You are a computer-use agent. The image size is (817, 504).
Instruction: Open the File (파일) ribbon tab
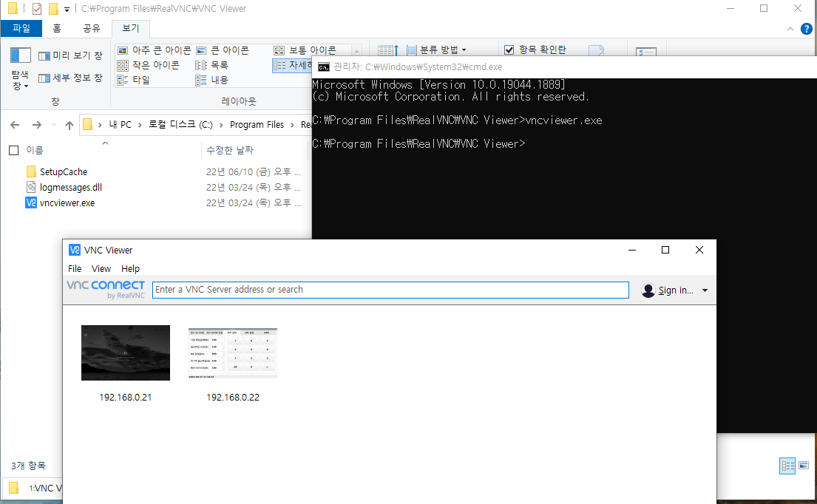[21, 28]
